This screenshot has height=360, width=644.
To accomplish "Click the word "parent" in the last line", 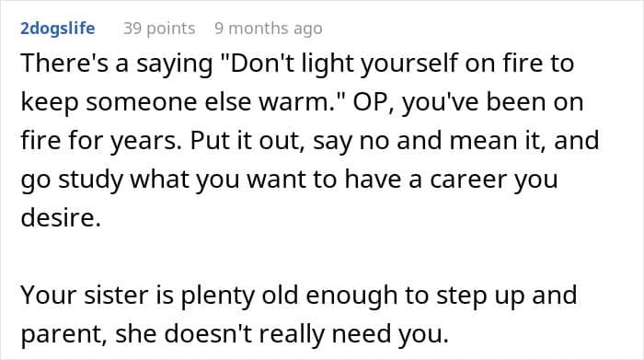I will tap(62, 335).
